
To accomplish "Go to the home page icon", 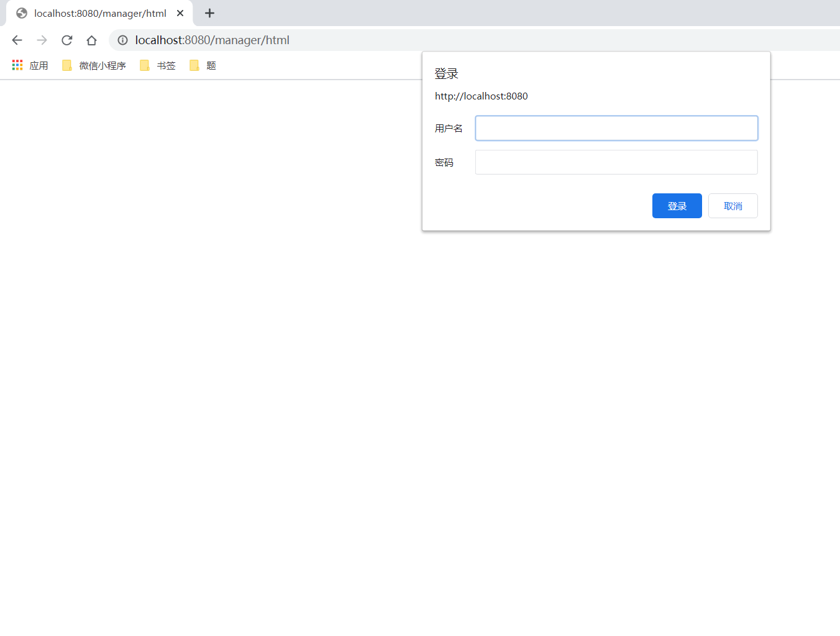I will pyautogui.click(x=91, y=40).
